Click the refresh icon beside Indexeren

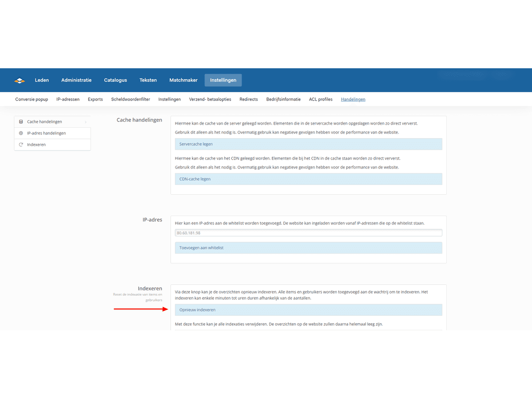pos(21,145)
